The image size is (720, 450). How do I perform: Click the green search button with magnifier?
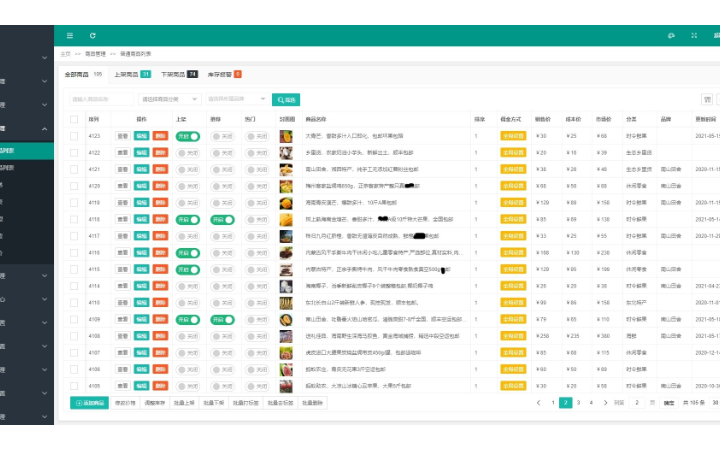(285, 100)
